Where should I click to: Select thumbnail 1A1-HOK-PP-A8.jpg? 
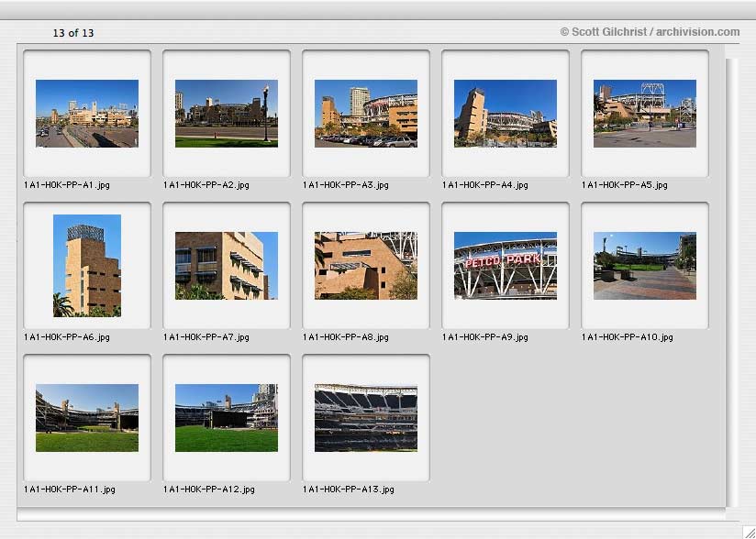click(x=366, y=266)
